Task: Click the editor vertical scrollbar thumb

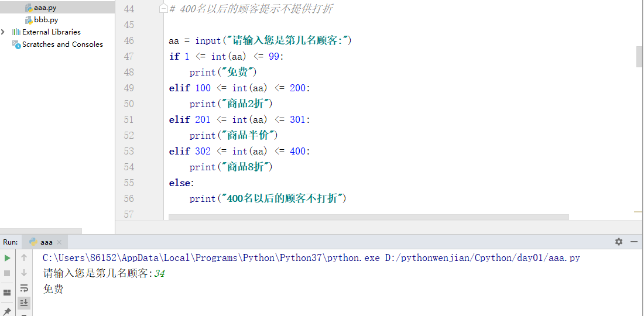Action: click(639, 57)
